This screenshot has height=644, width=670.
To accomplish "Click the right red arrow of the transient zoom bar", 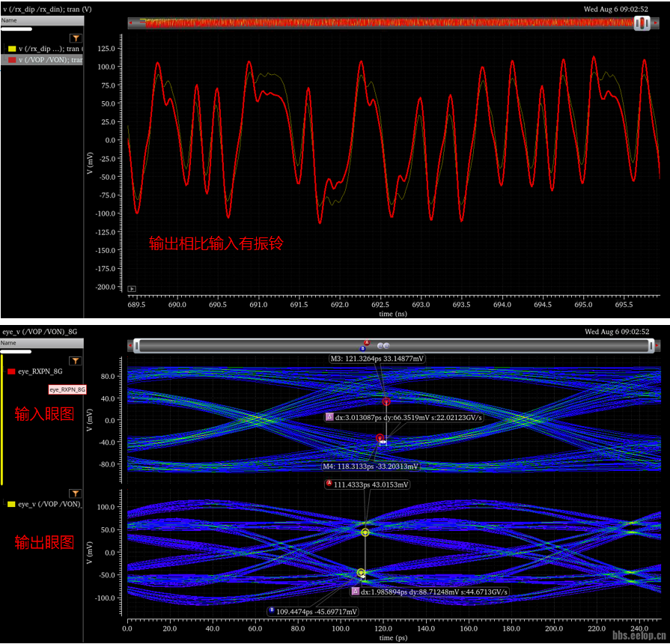I will coord(656,23).
